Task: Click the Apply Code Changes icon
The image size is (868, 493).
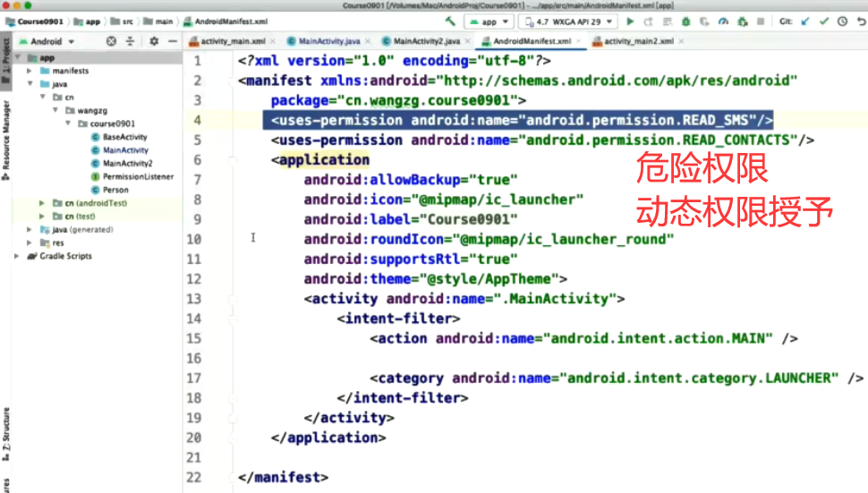Action: pyautogui.click(x=667, y=21)
